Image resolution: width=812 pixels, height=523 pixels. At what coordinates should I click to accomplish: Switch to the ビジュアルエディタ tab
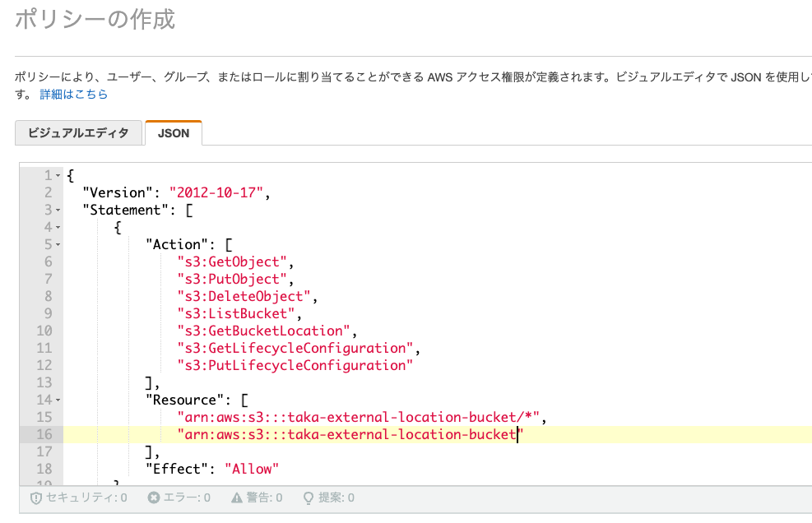[79, 133]
